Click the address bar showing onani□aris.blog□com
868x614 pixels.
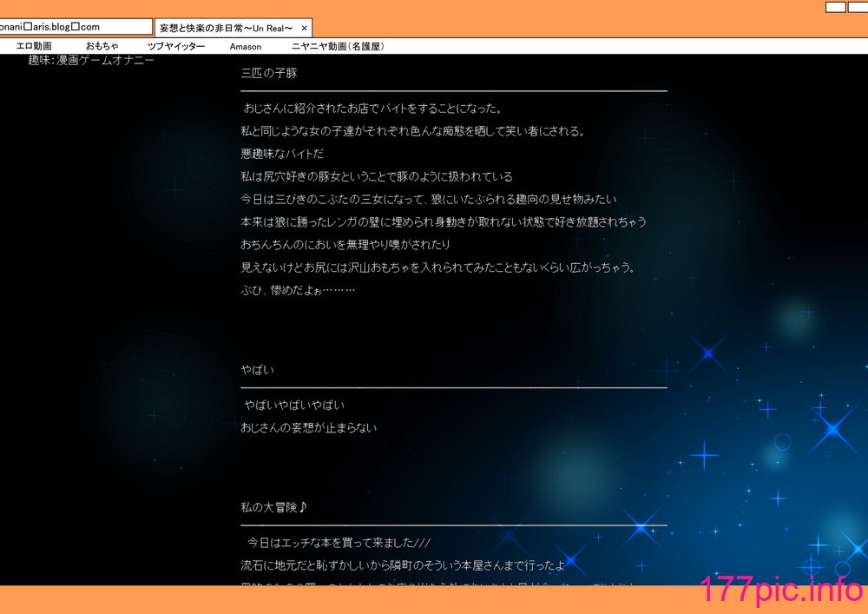[x=76, y=27]
